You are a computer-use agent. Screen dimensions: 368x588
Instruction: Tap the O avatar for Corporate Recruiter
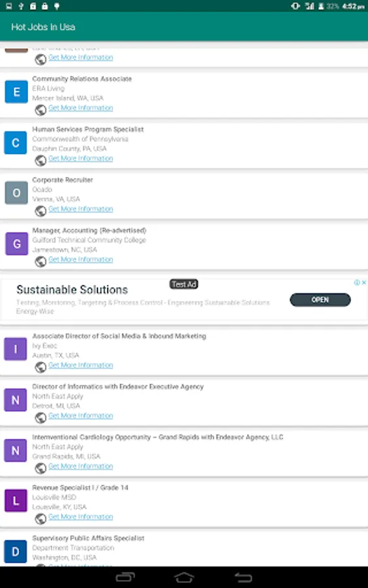coord(16,193)
